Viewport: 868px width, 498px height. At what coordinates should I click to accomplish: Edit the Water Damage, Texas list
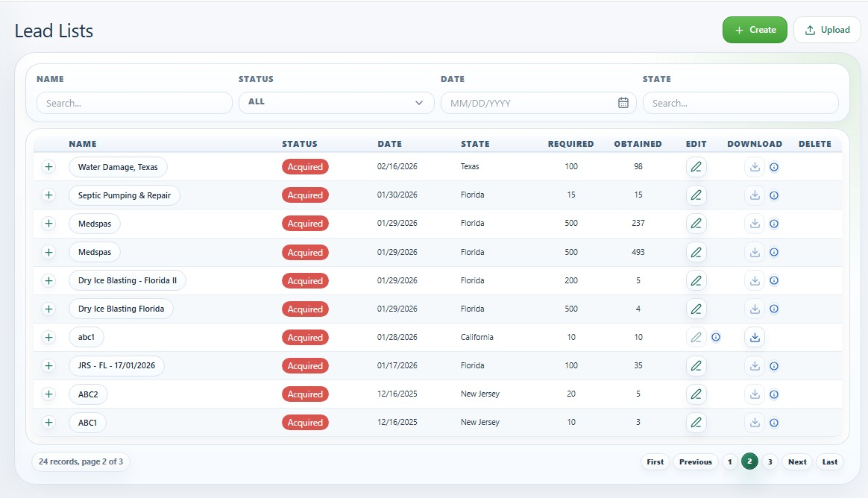coord(696,166)
